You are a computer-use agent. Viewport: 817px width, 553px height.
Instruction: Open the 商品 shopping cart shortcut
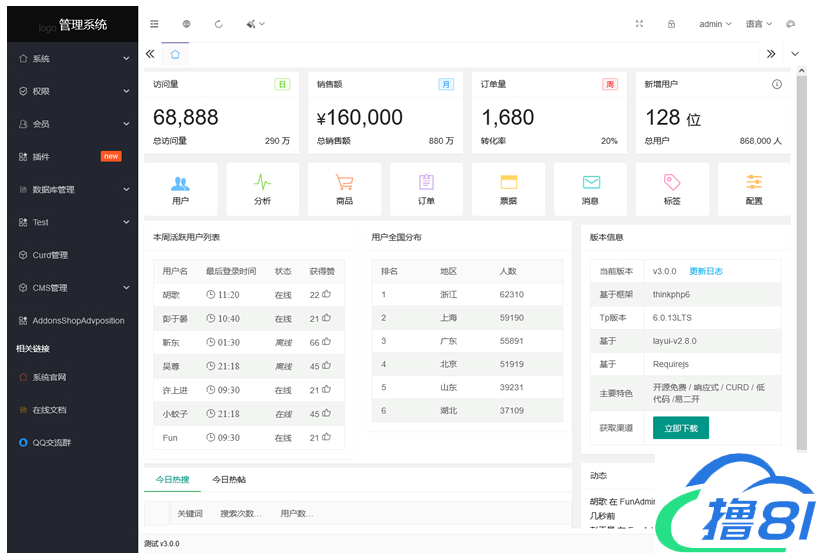344,189
